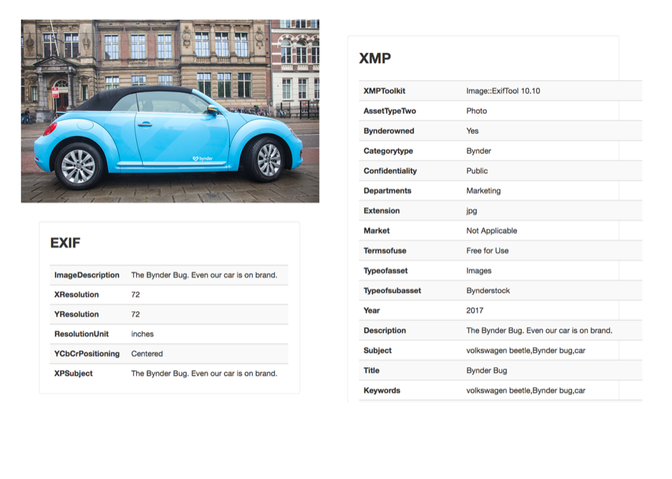Select the Year label
Screen dimensions: 672x479
tap(372, 311)
